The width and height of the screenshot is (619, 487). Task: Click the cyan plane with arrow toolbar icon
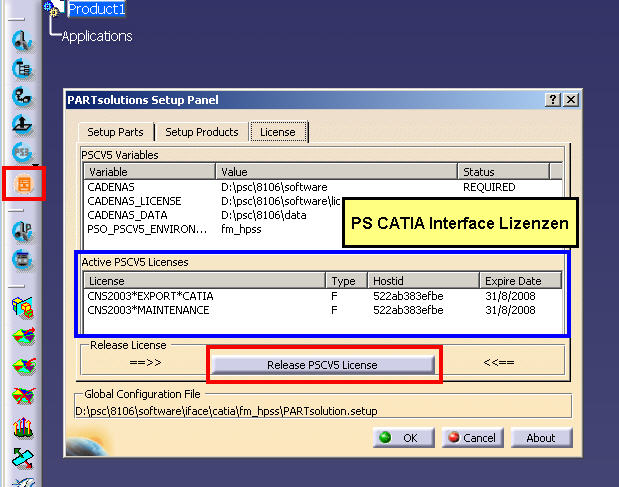tap(23, 458)
